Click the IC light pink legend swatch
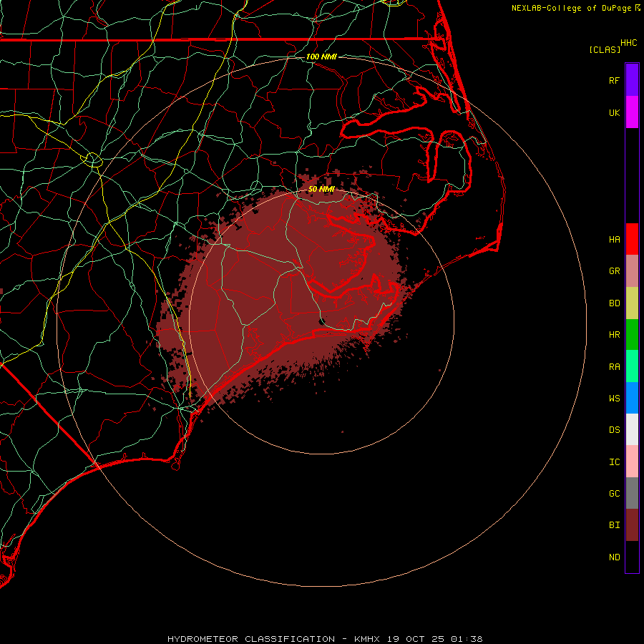 pos(632,462)
